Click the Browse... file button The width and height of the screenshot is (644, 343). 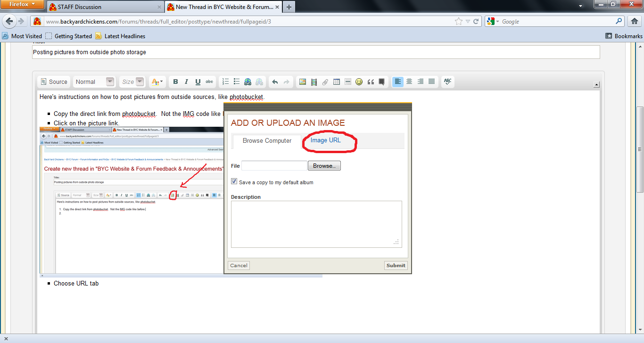pos(324,166)
